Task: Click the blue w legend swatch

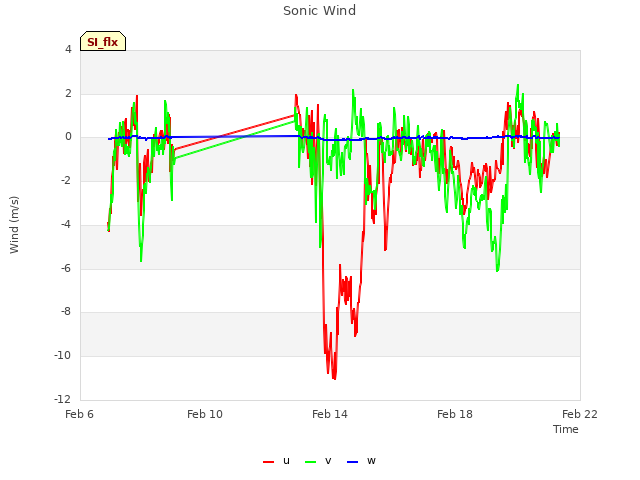Action: click(x=352, y=462)
